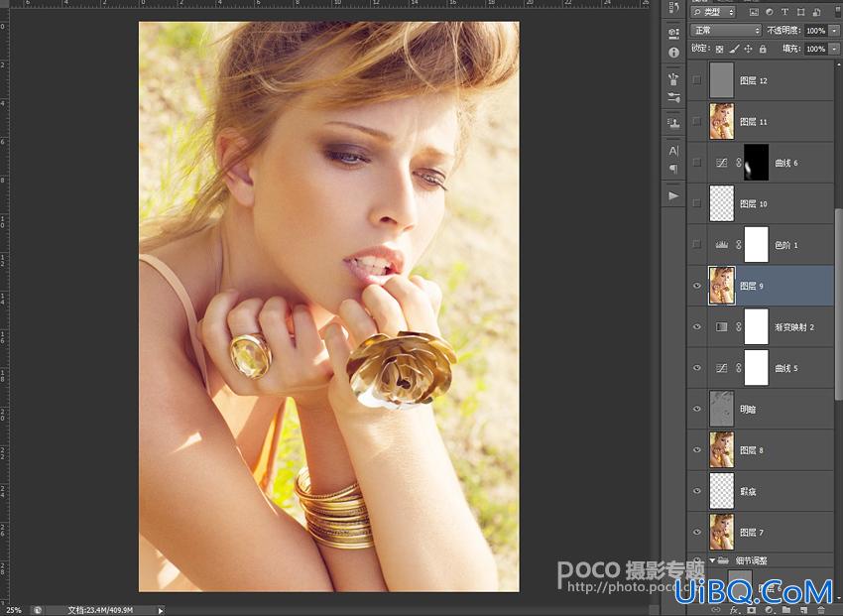
Task: Click mask link icon on 色阶 1 layer
Action: [x=739, y=245]
